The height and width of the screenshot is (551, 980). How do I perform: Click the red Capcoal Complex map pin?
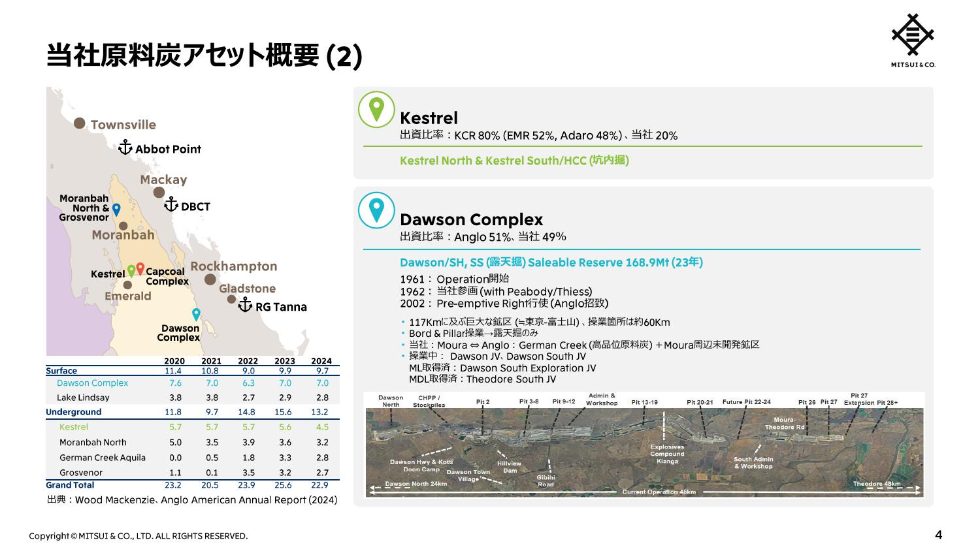(140, 269)
